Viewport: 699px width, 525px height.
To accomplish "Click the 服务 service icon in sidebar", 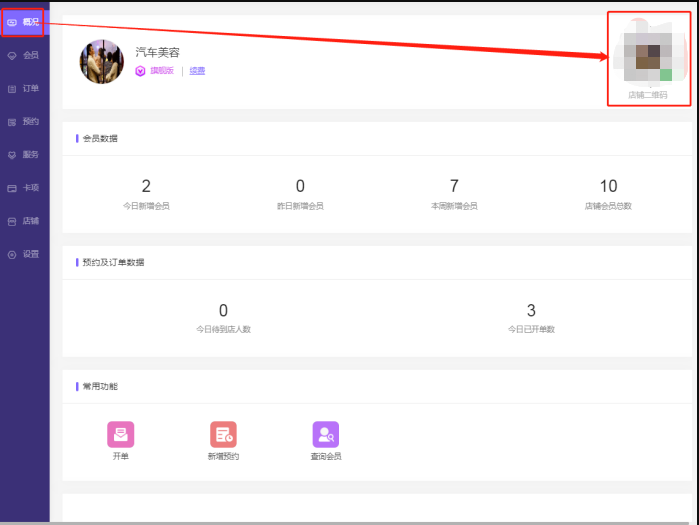I will (x=12, y=155).
